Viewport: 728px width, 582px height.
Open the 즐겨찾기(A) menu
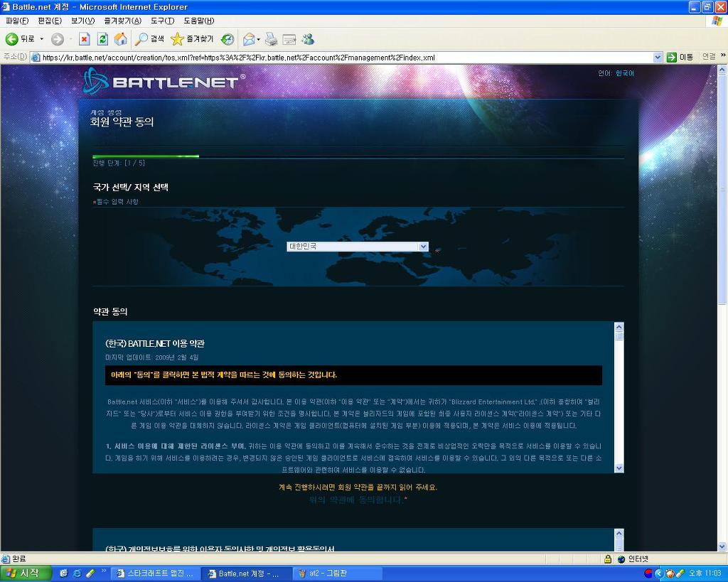122,21
